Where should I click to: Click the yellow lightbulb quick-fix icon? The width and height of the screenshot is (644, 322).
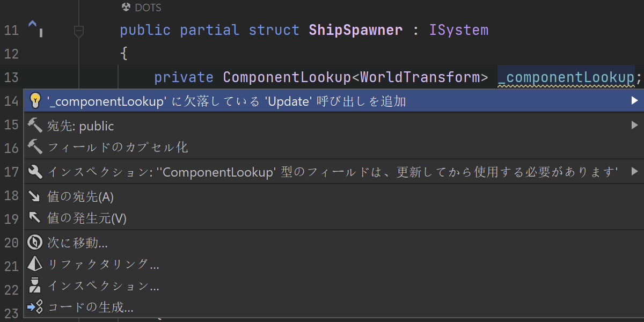pos(35,100)
